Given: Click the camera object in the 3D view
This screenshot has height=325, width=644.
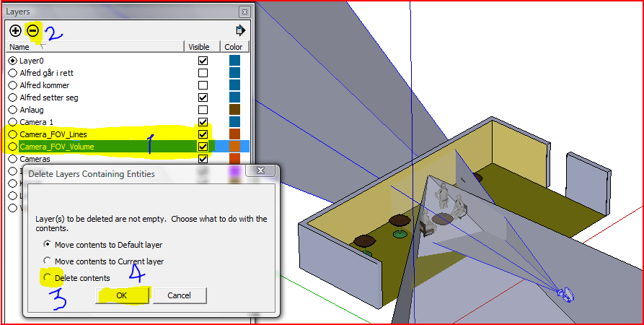Looking at the screenshot, I should [566, 294].
